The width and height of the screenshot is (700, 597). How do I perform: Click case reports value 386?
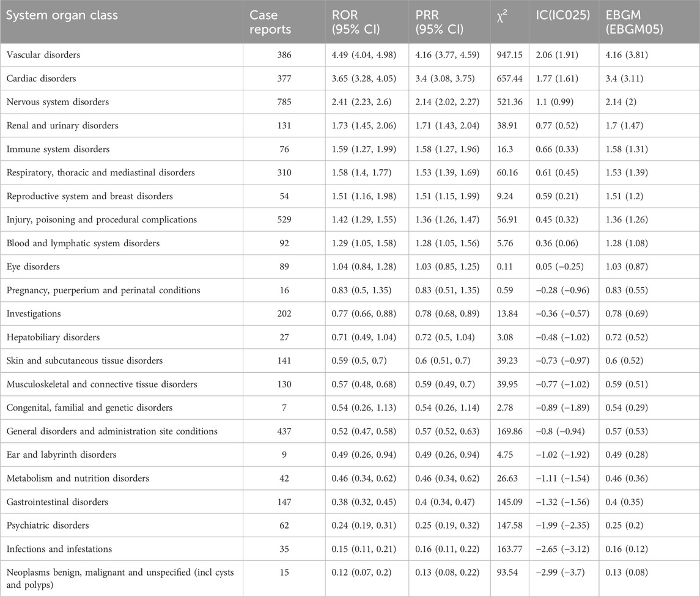tap(284, 56)
